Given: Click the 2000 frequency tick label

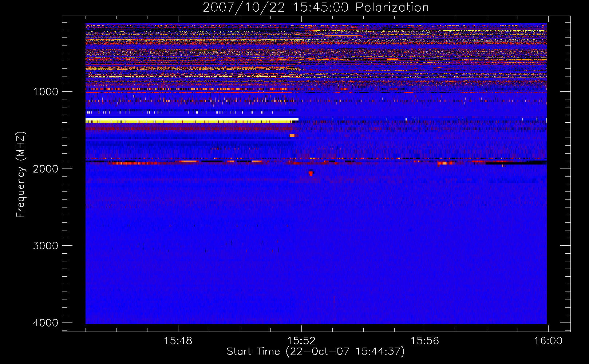Looking at the screenshot, I should pyautogui.click(x=46, y=169).
